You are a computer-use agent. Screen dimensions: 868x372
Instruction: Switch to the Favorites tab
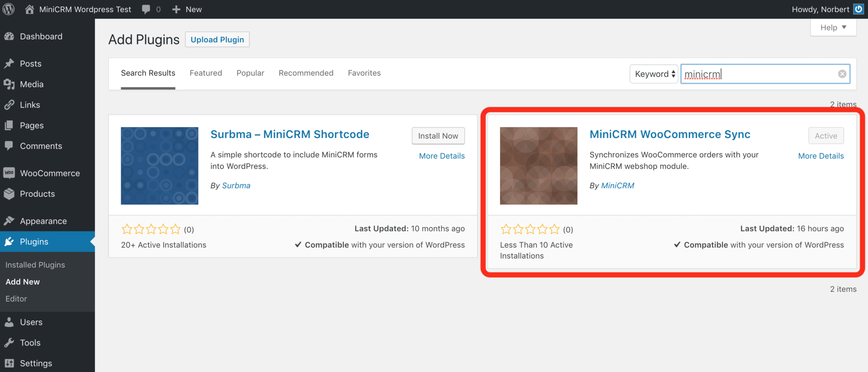364,73
